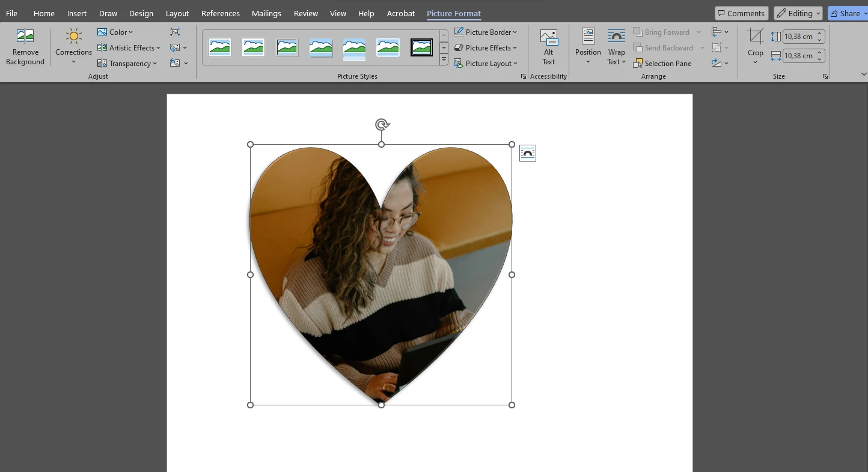Click Layout Options icon beside picture
This screenshot has height=472, width=868.
click(527, 153)
